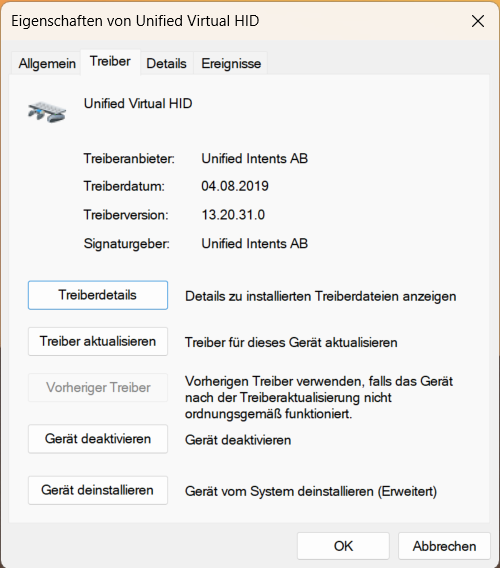Click the Unified Virtual HID device icon
The height and width of the screenshot is (568, 500).
[x=47, y=112]
